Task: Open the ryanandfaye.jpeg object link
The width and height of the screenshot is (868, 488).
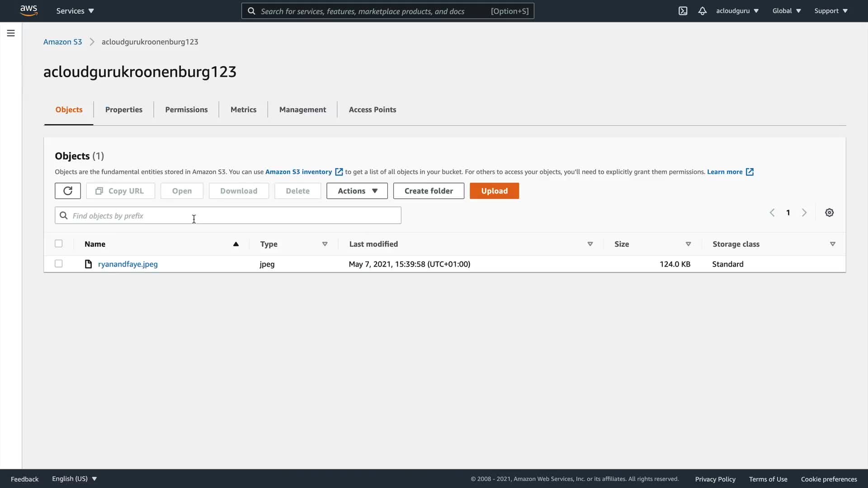Action: pos(127,264)
